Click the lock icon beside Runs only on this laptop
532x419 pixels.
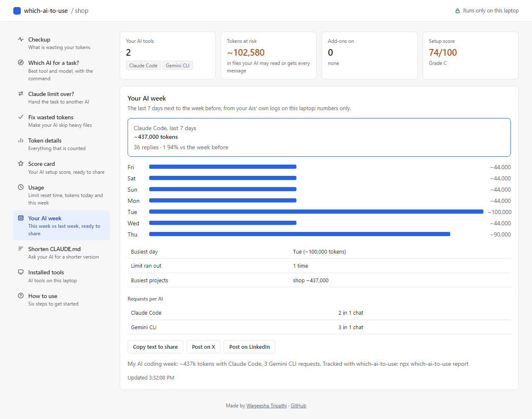pyautogui.click(x=458, y=11)
